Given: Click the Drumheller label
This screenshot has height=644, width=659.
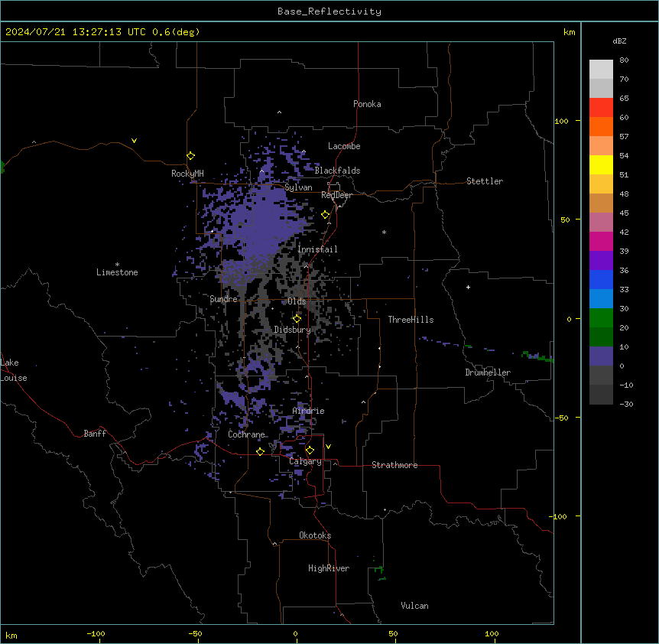Looking at the screenshot, I should click(488, 372).
